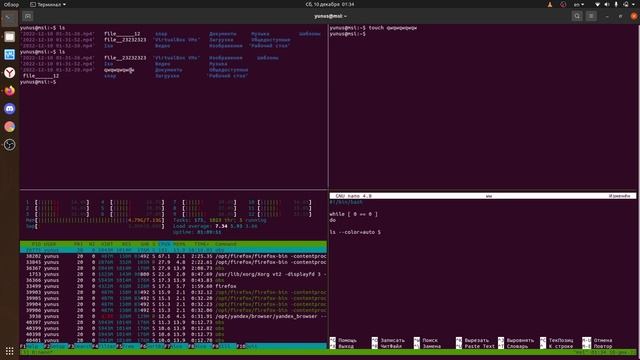This screenshot has height=360, width=640.
Task: Click F3 Search in htop footer
Action: (80, 346)
